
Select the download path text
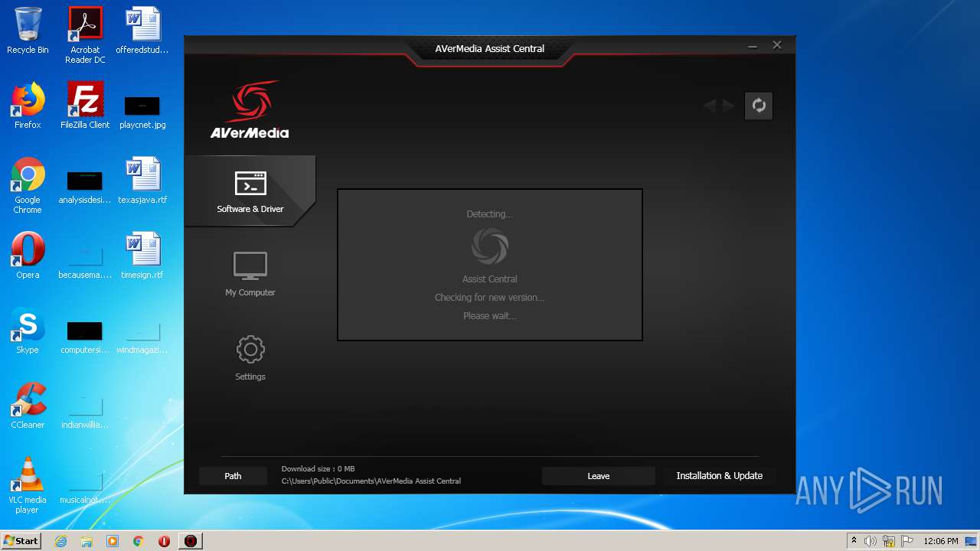[371, 481]
